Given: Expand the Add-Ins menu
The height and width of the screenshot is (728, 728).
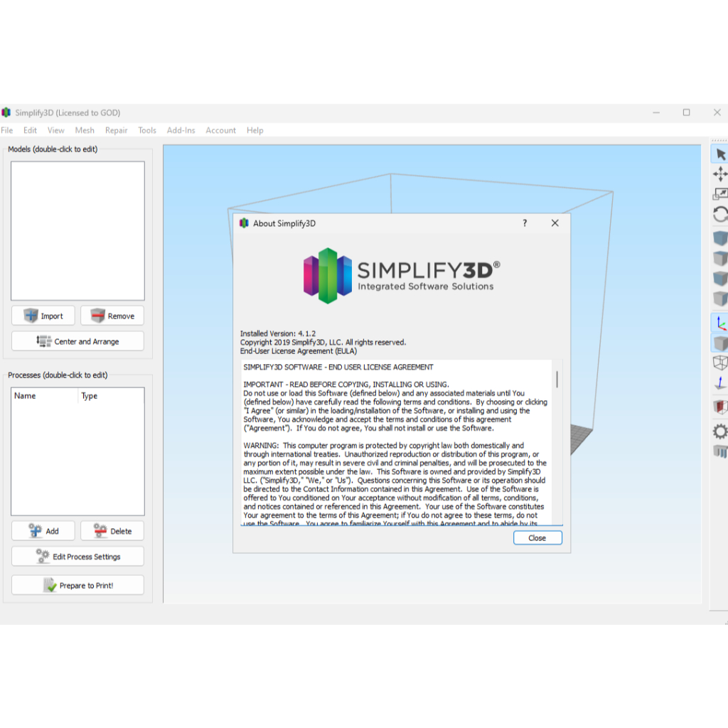Looking at the screenshot, I should pyautogui.click(x=181, y=130).
